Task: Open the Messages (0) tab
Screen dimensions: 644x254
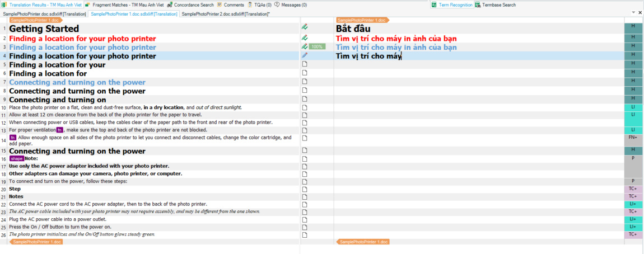Action: [291, 5]
